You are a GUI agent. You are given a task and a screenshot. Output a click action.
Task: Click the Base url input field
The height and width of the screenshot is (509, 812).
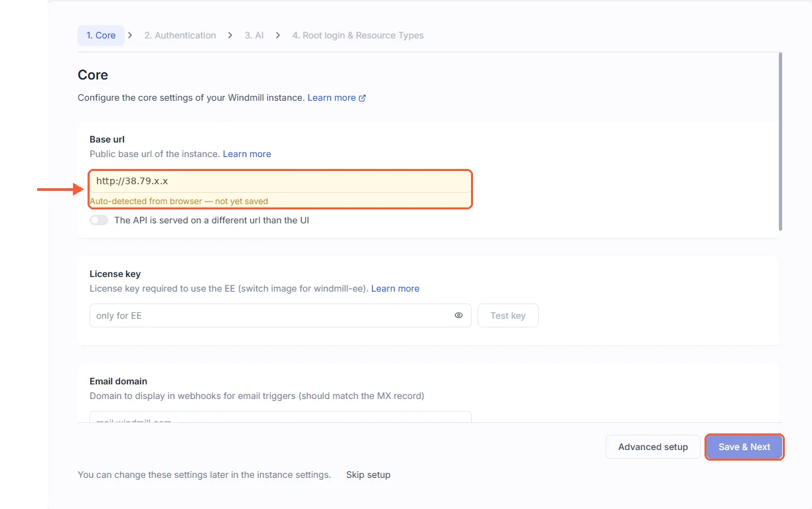[281, 181]
